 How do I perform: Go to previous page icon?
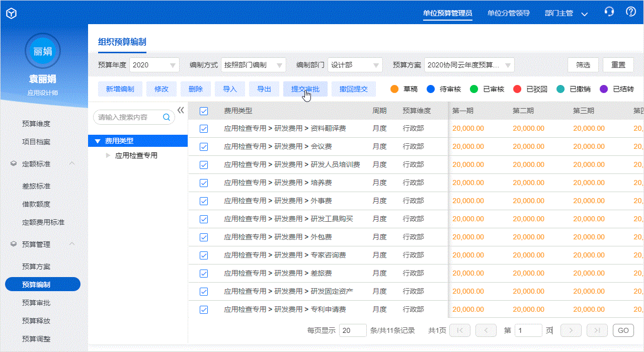(486, 330)
